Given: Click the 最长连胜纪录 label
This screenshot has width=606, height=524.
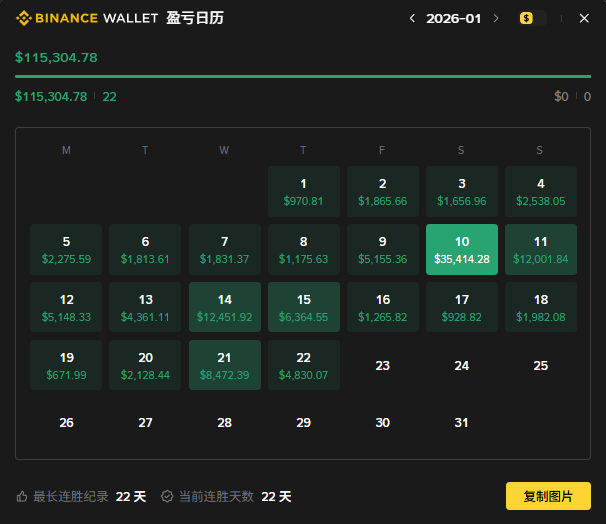Looking at the screenshot, I should (x=71, y=496).
